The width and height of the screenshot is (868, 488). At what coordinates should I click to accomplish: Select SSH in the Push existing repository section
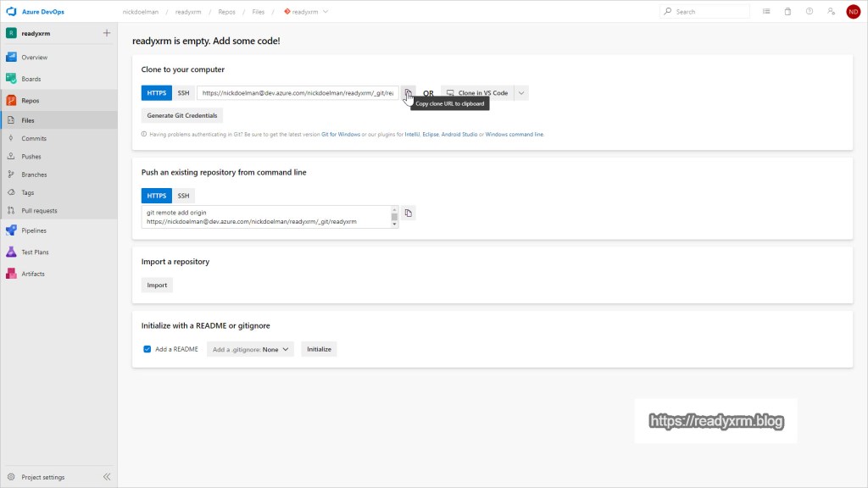[184, 196]
